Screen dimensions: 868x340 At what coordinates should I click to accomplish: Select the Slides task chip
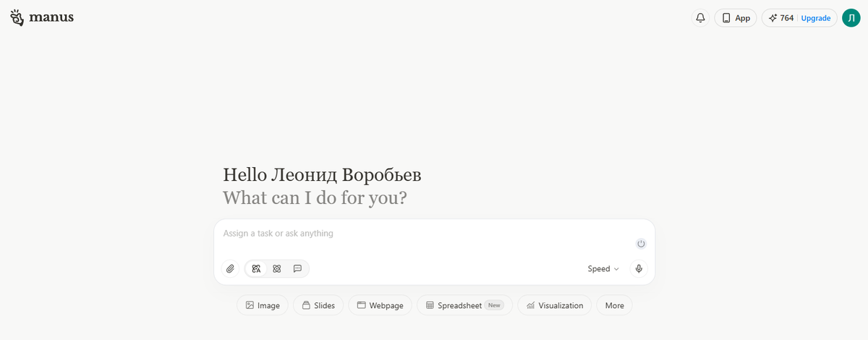[x=318, y=305]
